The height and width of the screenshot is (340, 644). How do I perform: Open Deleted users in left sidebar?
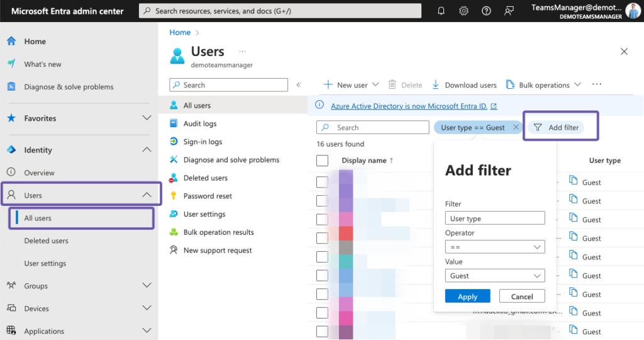click(x=46, y=241)
